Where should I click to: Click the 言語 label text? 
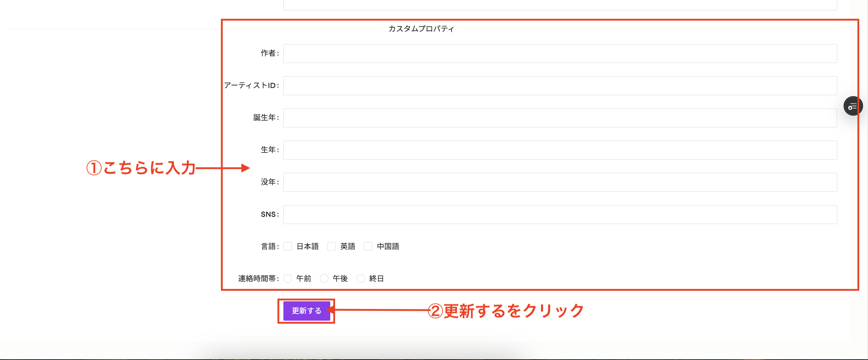270,246
